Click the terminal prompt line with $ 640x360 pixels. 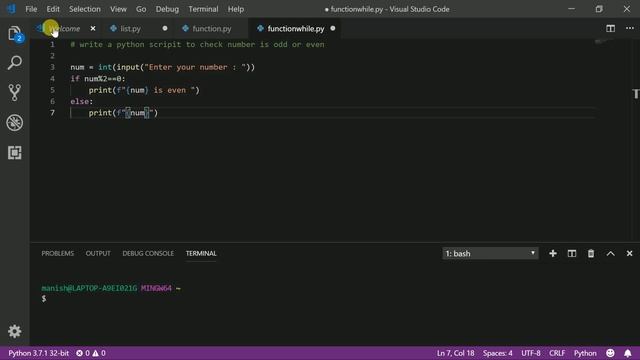[44, 299]
